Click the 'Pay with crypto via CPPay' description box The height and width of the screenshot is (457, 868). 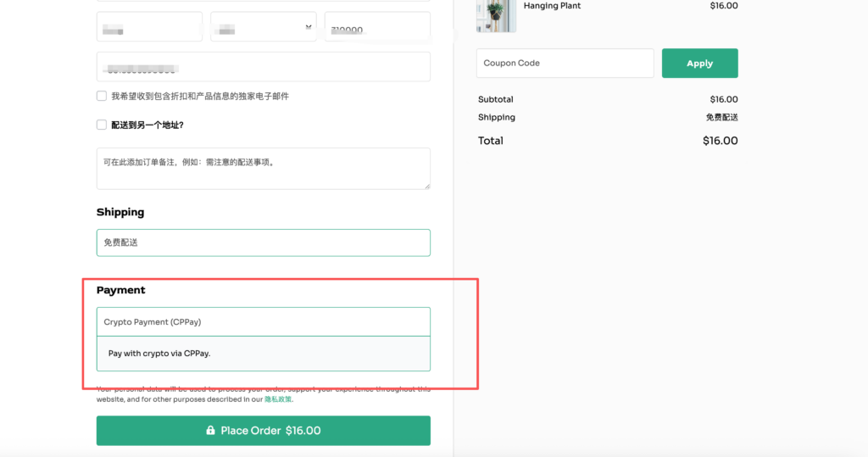[x=263, y=354]
